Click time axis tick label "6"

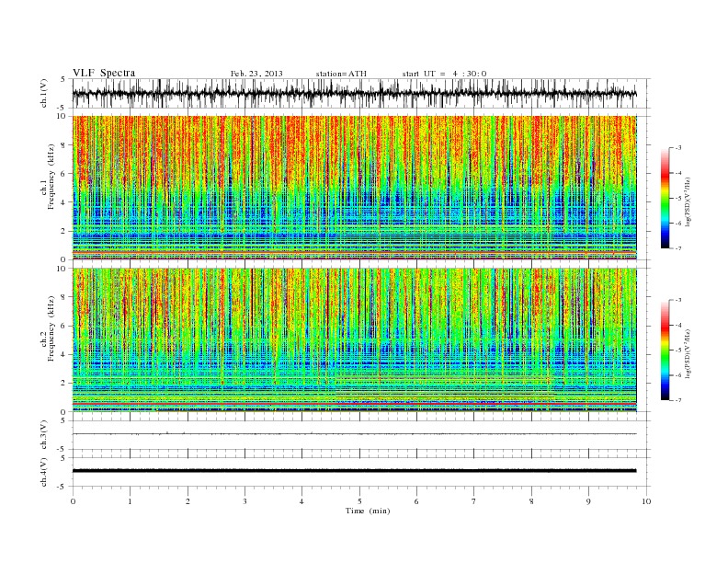coord(416,501)
